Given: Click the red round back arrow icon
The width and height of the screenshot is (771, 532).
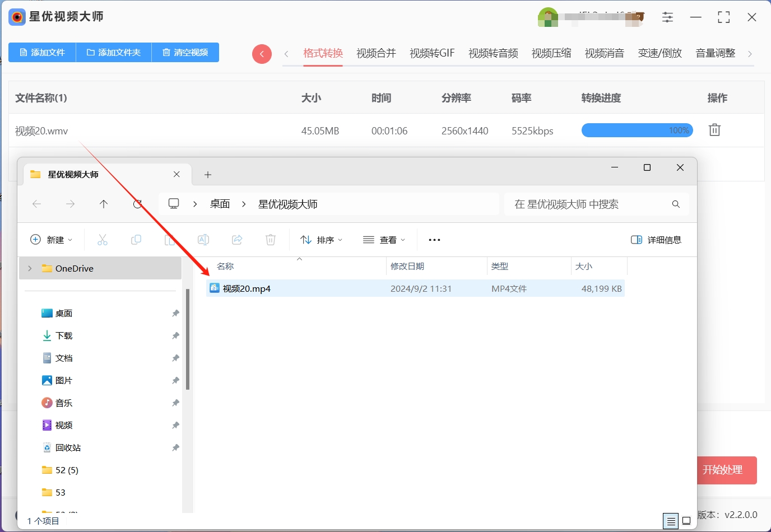Looking at the screenshot, I should click(262, 54).
